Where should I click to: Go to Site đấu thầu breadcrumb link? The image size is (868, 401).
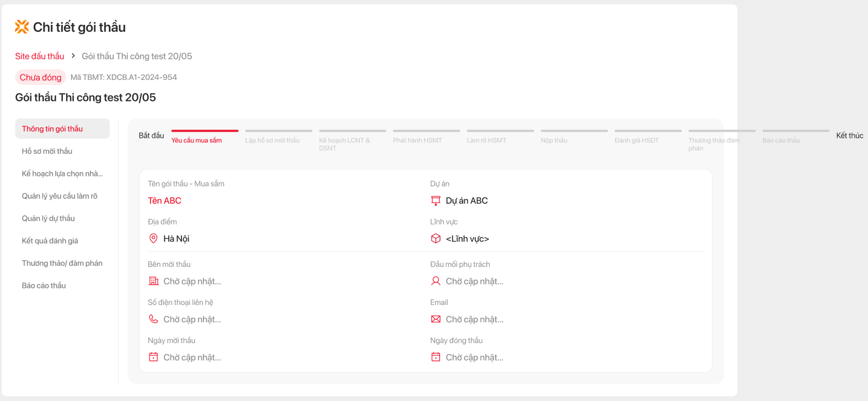40,56
